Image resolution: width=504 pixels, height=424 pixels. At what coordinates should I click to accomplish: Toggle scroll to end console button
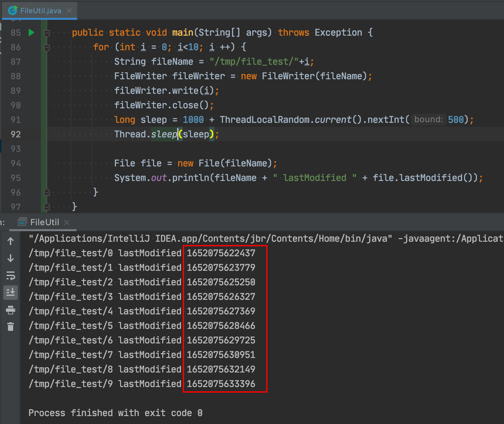point(11,292)
